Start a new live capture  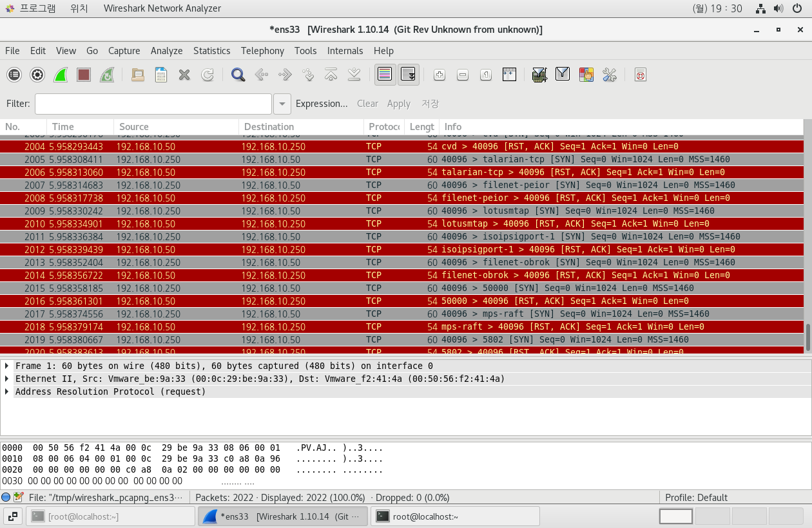pos(61,75)
